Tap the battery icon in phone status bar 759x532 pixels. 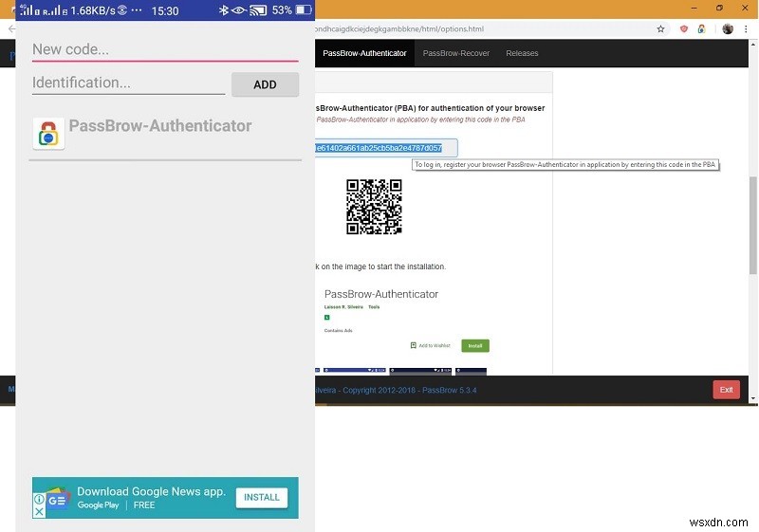304,10
